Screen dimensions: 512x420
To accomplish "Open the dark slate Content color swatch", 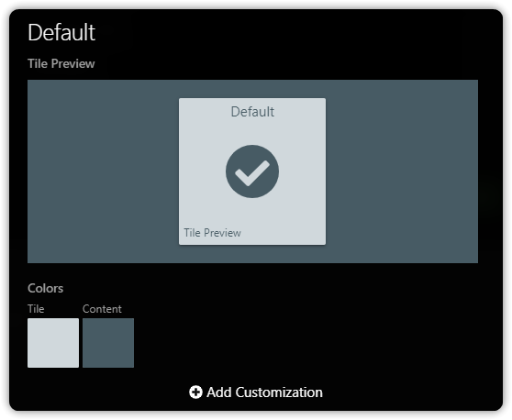I will pos(108,343).
